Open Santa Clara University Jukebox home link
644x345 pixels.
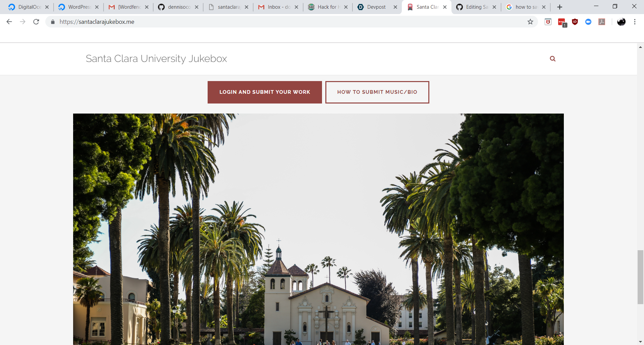pyautogui.click(x=156, y=59)
